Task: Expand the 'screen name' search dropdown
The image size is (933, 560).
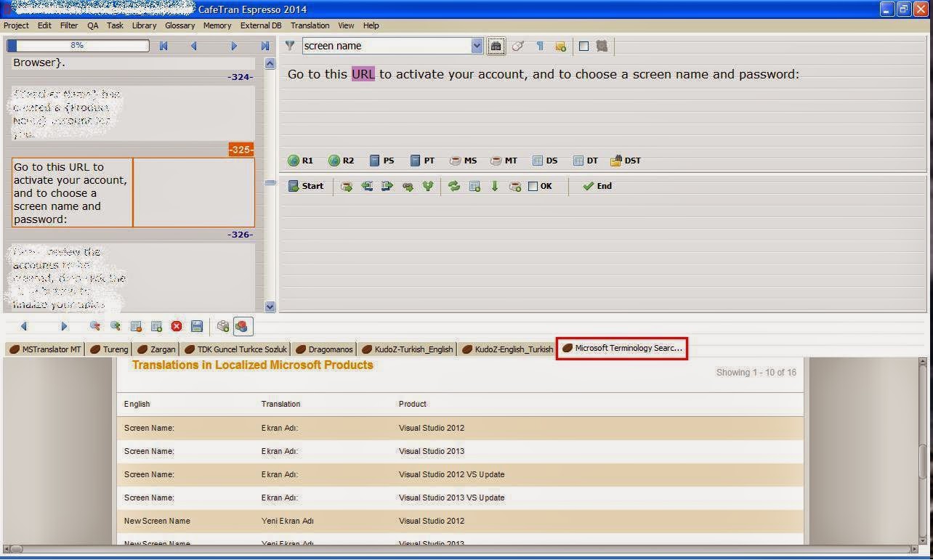Action: 477,46
